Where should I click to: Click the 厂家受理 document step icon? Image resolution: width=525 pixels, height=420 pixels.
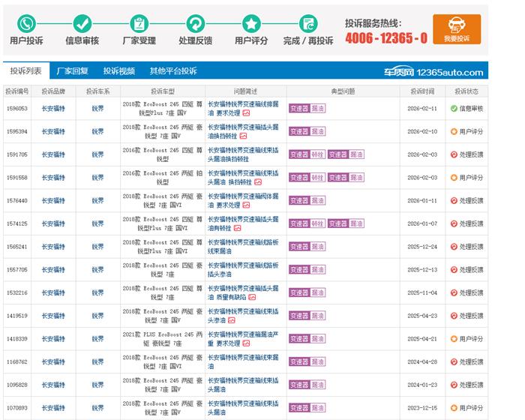138,23
